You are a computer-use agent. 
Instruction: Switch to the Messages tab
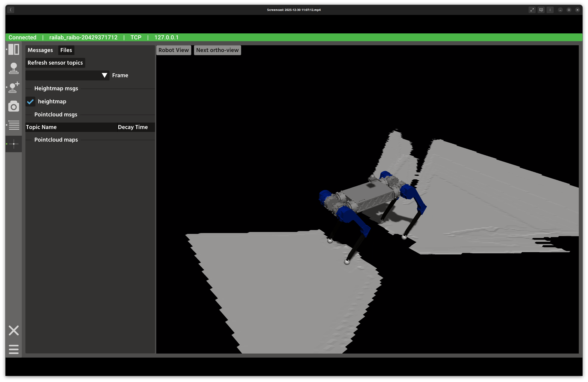(40, 50)
